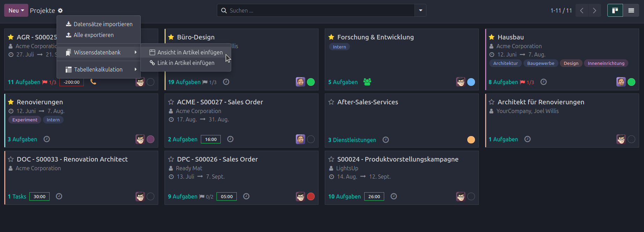Click the previous page arrow
This screenshot has height=232, width=644.
click(x=582, y=10)
